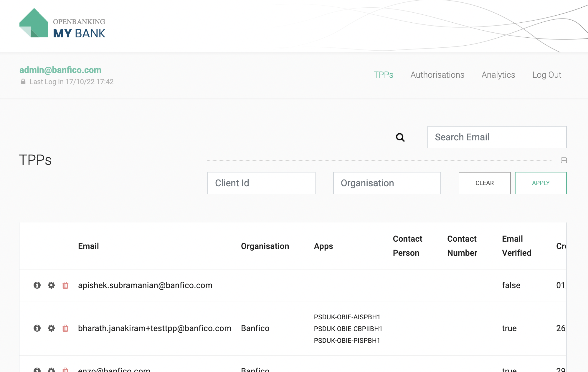Focus the Search Email field
588x372 pixels.
(497, 137)
